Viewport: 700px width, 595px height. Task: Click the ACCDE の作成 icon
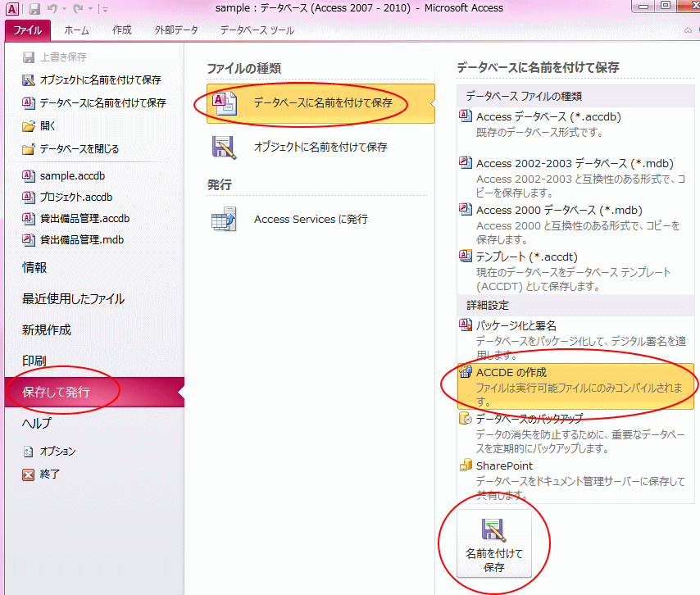pyautogui.click(x=466, y=371)
